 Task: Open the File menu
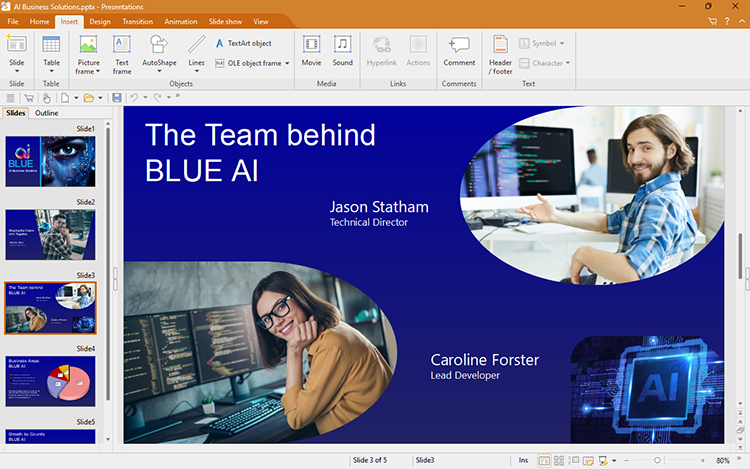pos(13,21)
